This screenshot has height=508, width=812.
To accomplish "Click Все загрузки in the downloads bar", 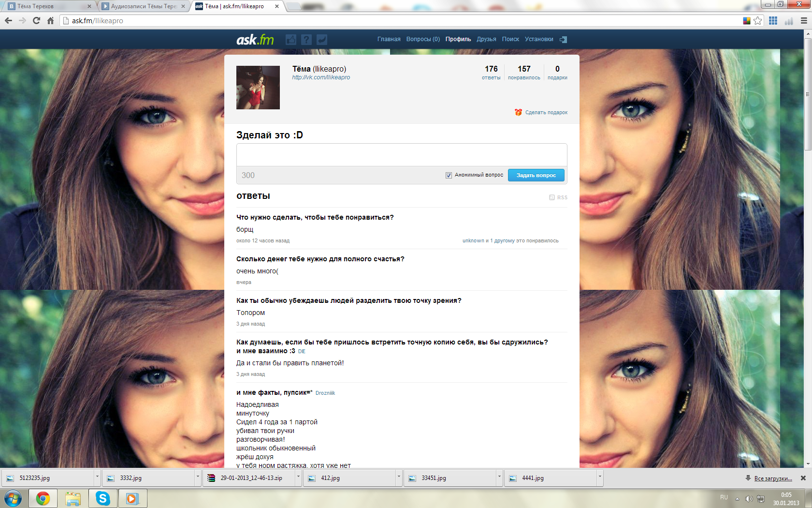I will (773, 478).
